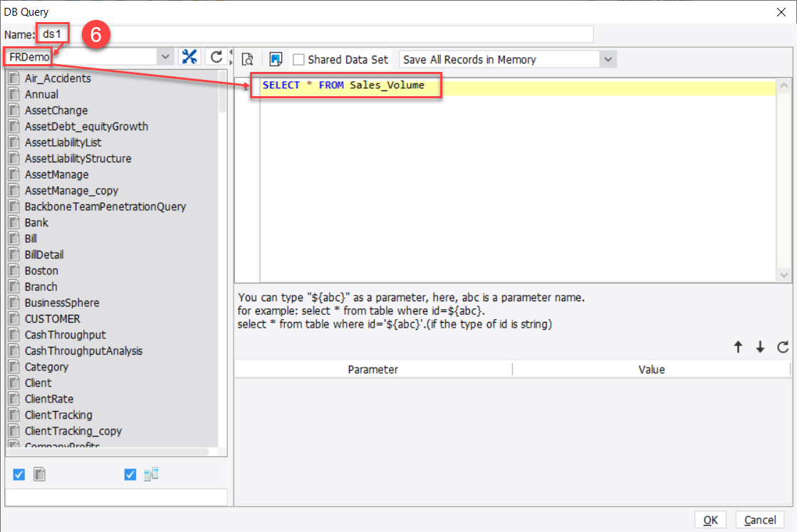Select the CUSTOMer table in the list
The image size is (797, 532).
53,318
